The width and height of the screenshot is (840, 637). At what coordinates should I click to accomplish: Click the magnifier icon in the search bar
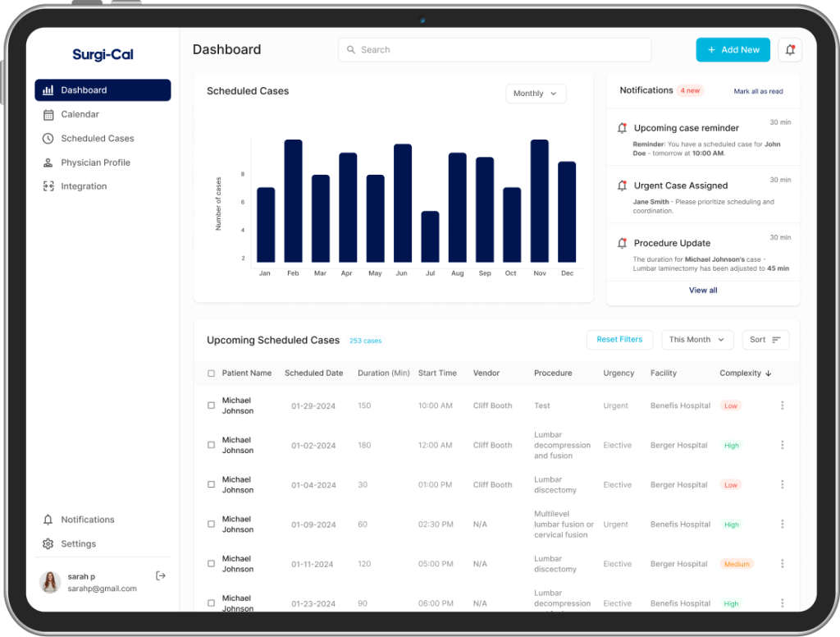coord(351,50)
